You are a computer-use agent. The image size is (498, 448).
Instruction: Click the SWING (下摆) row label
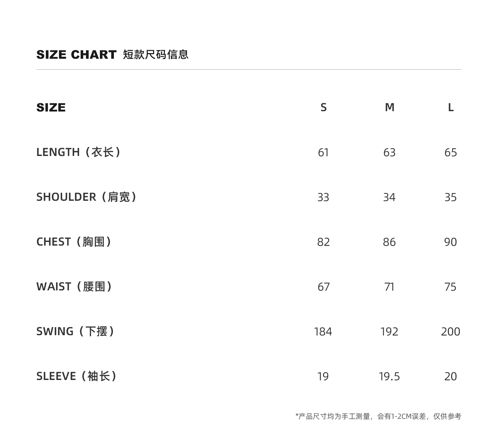(76, 332)
